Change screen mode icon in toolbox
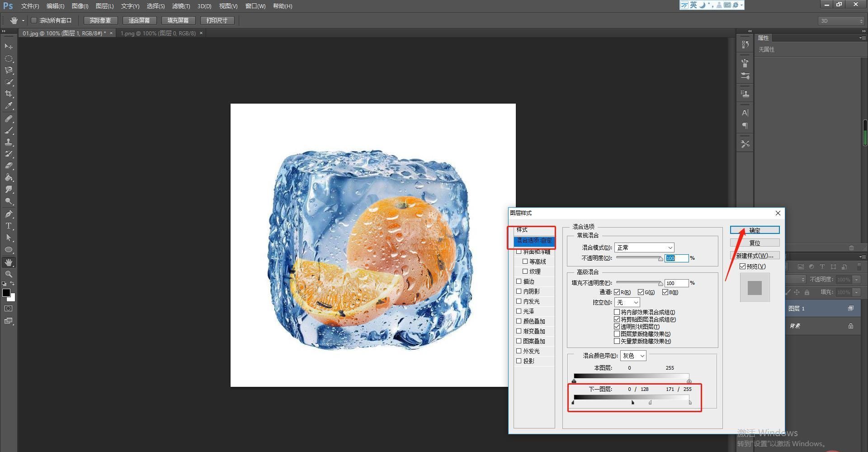Screen dimensions: 868x452 click(x=9, y=321)
